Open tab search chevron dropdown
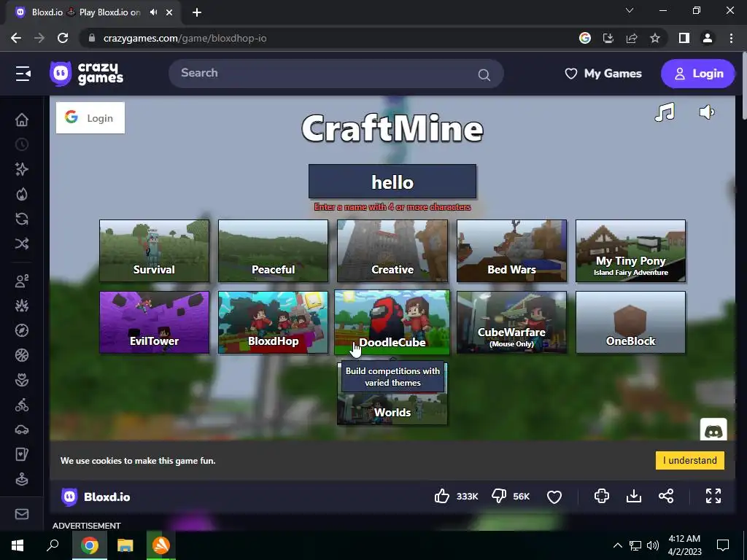The height and width of the screenshot is (560, 747). pyautogui.click(x=630, y=10)
